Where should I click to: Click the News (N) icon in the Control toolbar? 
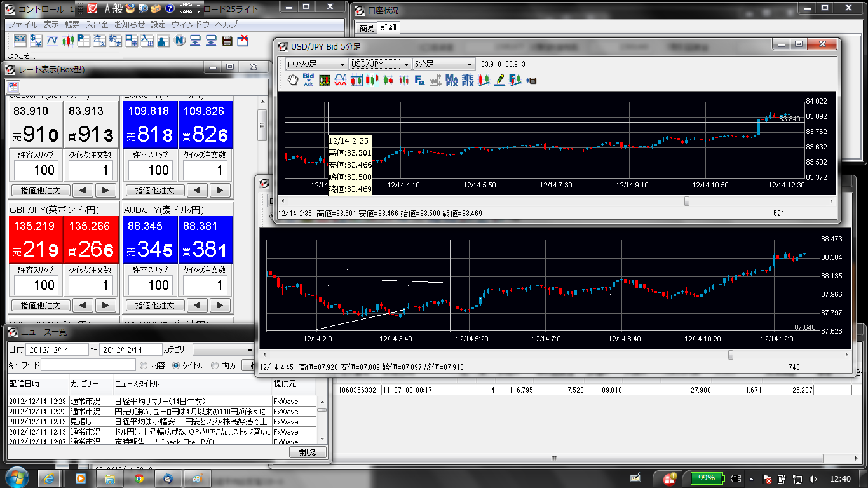tap(179, 41)
